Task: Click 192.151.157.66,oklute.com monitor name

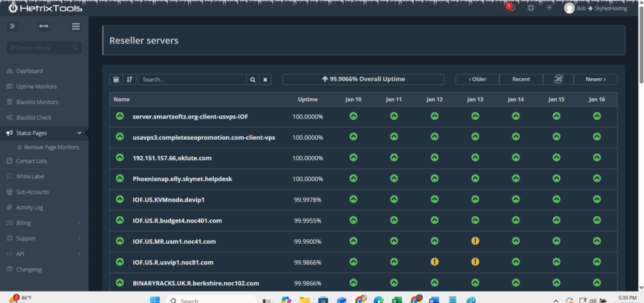Action: click(x=172, y=158)
